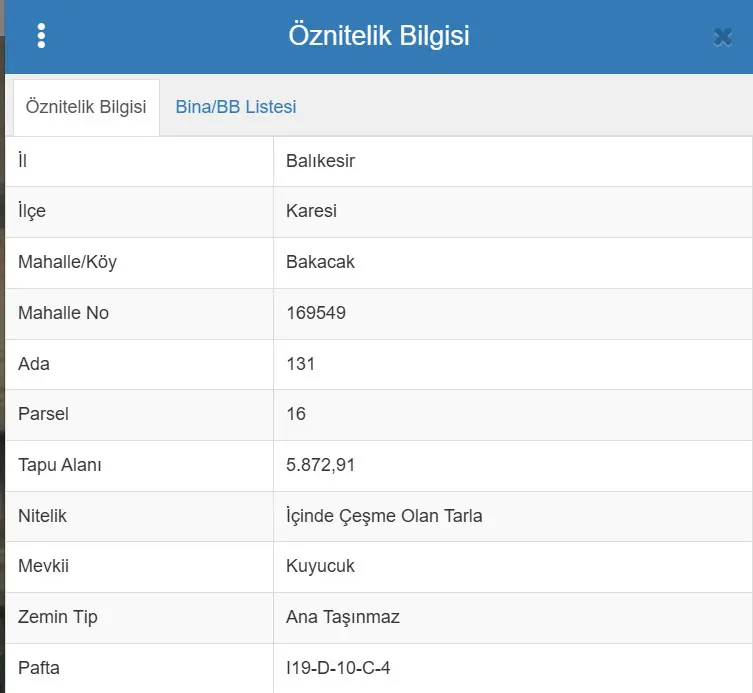Image resolution: width=753 pixels, height=693 pixels.
Task: Close the Öznitelik Bilgisi panel
Action: click(x=723, y=37)
